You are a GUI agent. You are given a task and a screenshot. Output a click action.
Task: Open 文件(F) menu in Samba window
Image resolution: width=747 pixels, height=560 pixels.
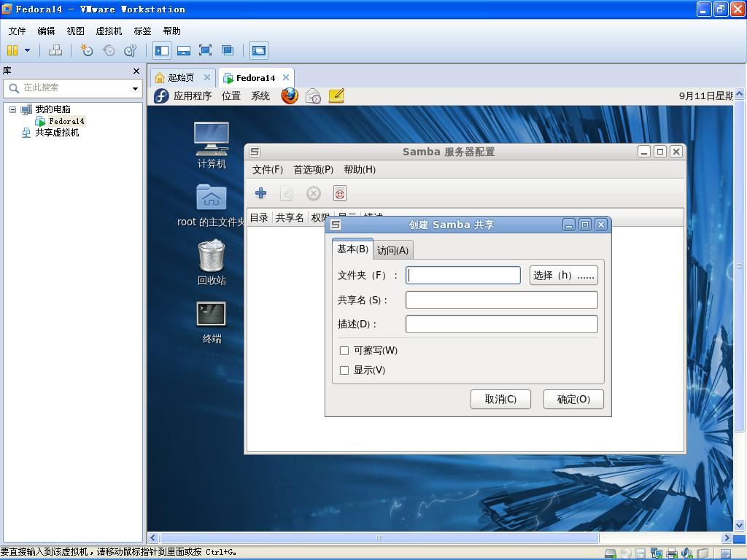268,169
